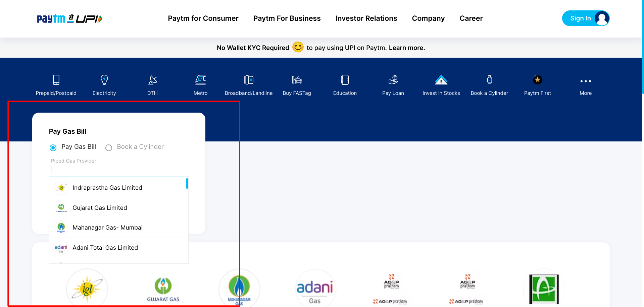
Task: Click the provider dropdown list scrollbar
Action: [x=187, y=184]
